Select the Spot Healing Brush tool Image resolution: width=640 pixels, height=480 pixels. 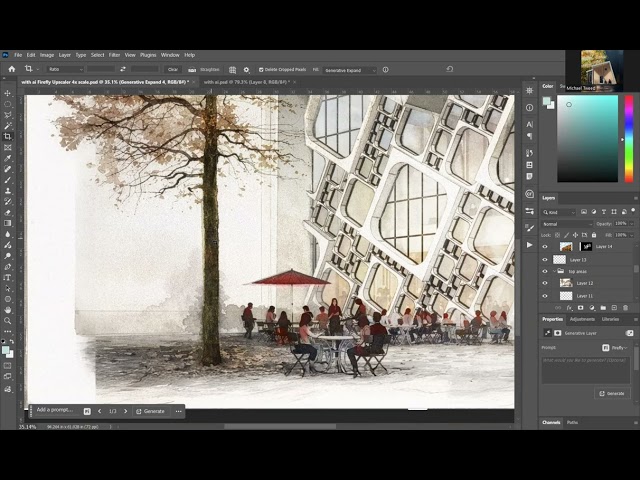click(x=7, y=169)
